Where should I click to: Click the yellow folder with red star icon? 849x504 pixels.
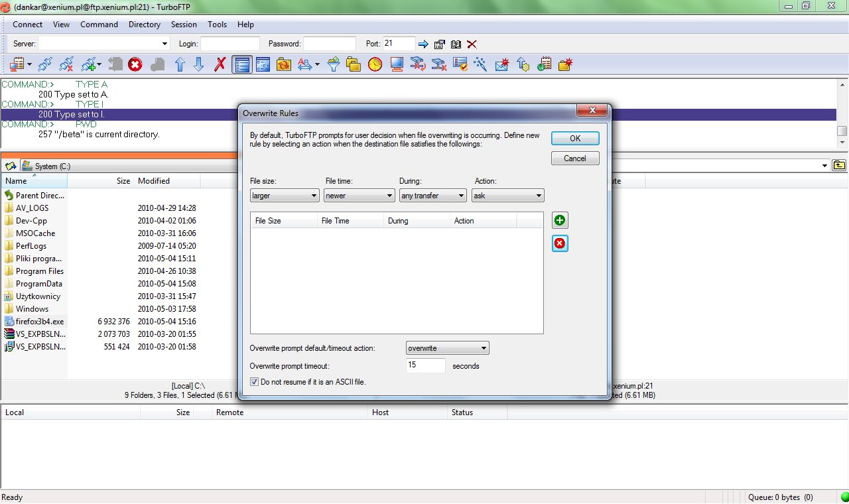tap(565, 64)
